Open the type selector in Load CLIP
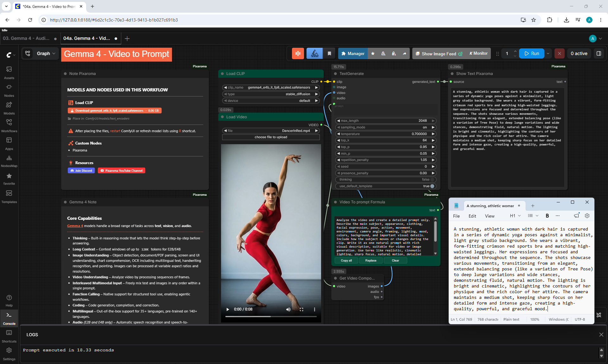The width and height of the screenshot is (608, 364). 271,94
